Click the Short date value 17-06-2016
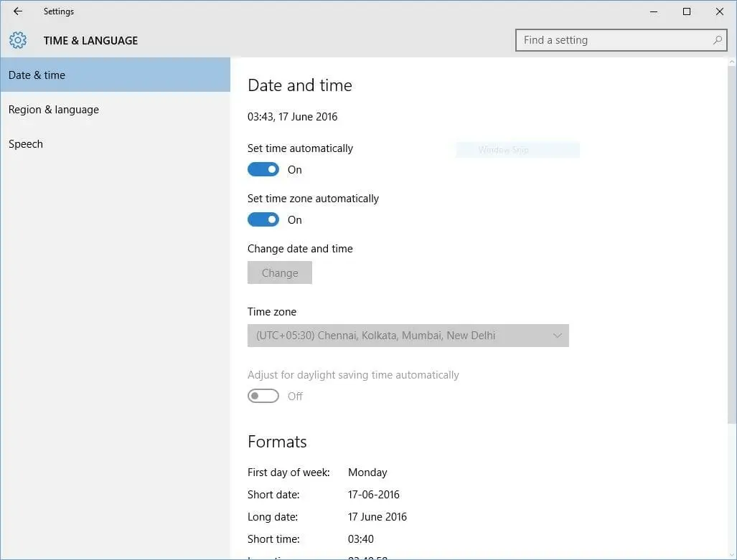737x560 pixels. click(x=374, y=494)
